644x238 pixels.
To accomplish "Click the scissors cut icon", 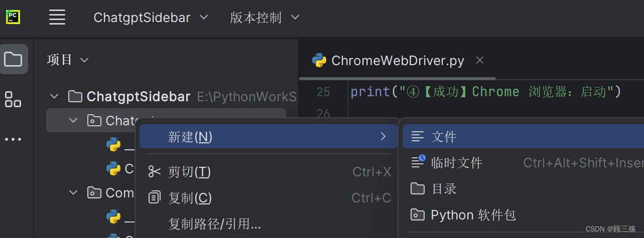I will pos(154,172).
